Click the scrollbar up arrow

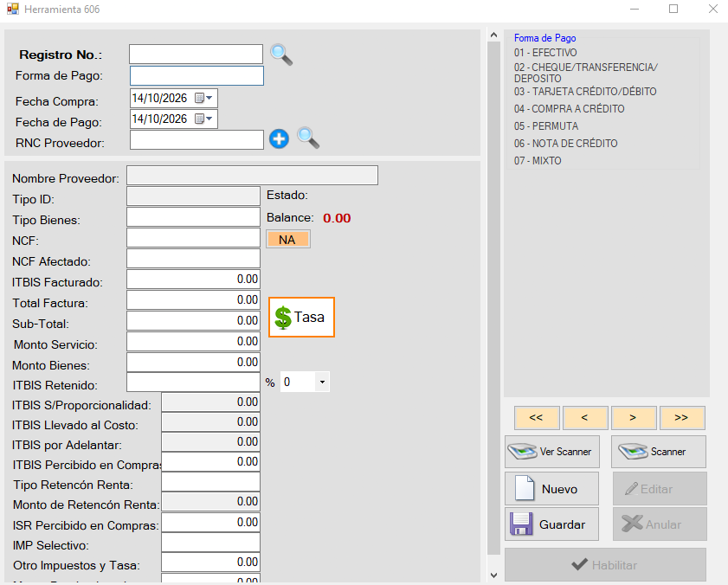tap(493, 35)
